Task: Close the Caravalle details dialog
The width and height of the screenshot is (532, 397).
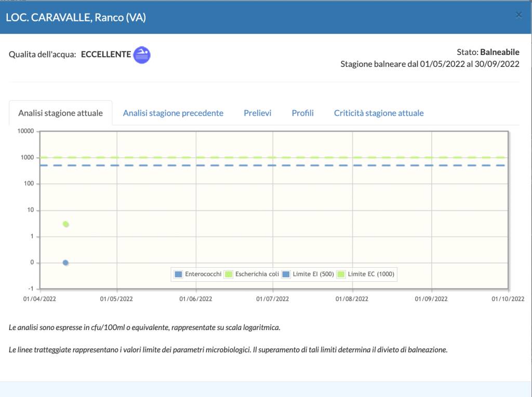Action: 518,15
